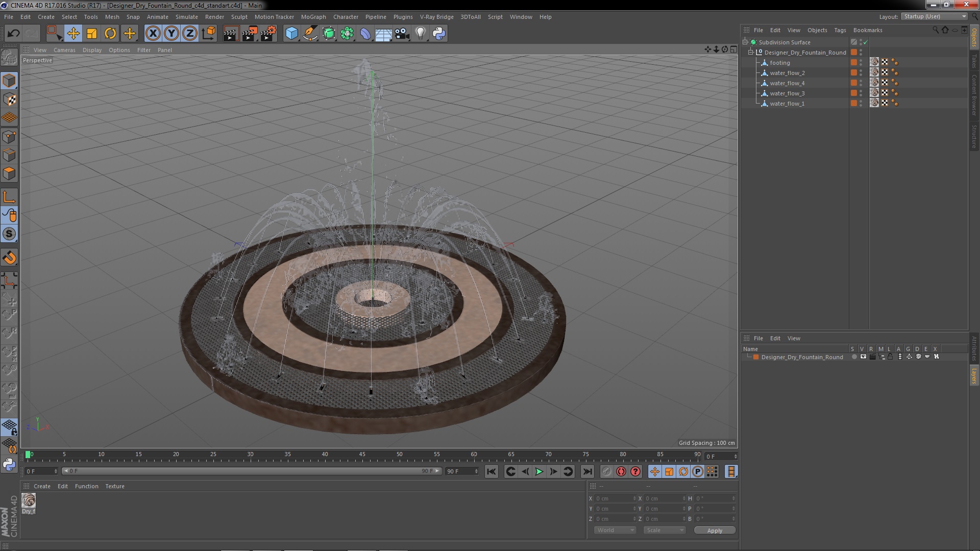Render the active view

(231, 34)
